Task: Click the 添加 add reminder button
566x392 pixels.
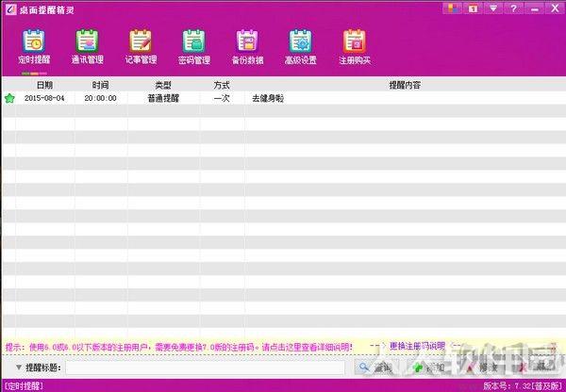Action: click(428, 367)
